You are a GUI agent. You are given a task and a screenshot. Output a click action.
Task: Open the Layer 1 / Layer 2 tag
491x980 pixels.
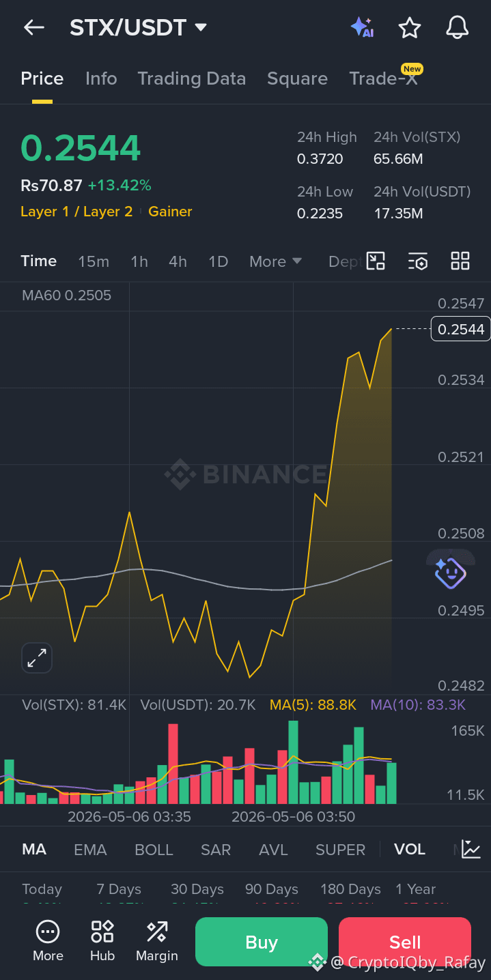click(76, 212)
